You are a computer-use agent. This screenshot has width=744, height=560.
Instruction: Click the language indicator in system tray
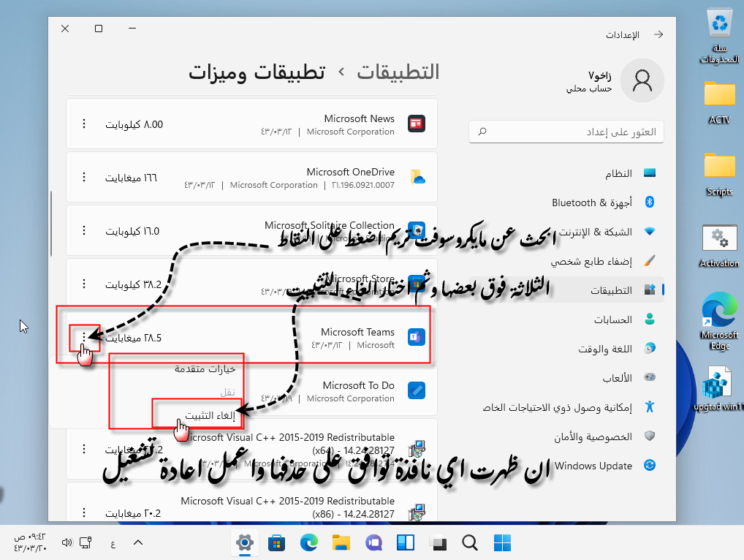tap(113, 543)
